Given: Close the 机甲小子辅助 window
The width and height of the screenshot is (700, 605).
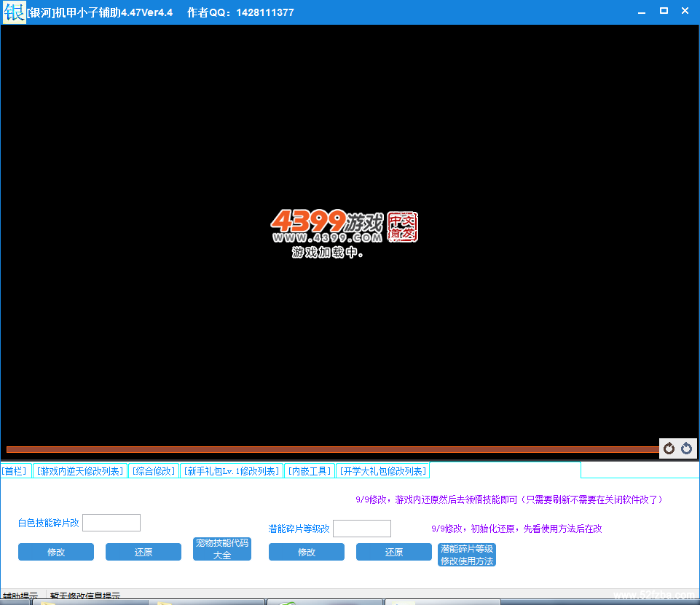Looking at the screenshot, I should (x=685, y=11).
